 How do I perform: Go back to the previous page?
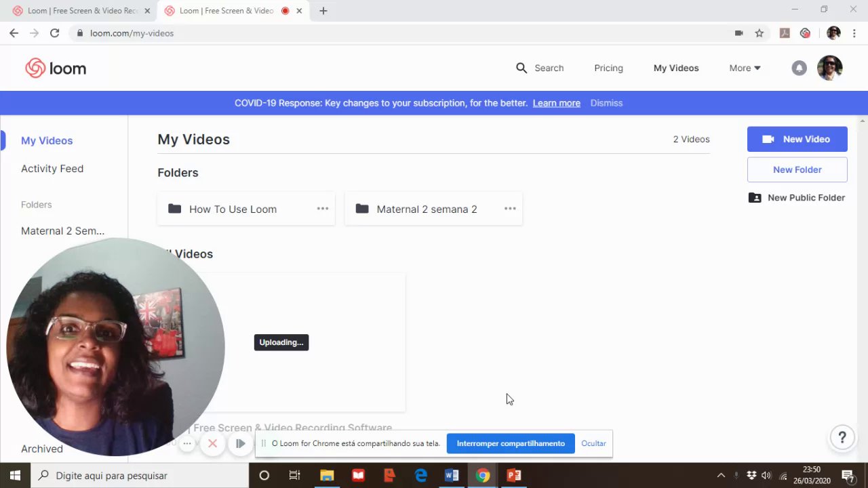(14, 33)
